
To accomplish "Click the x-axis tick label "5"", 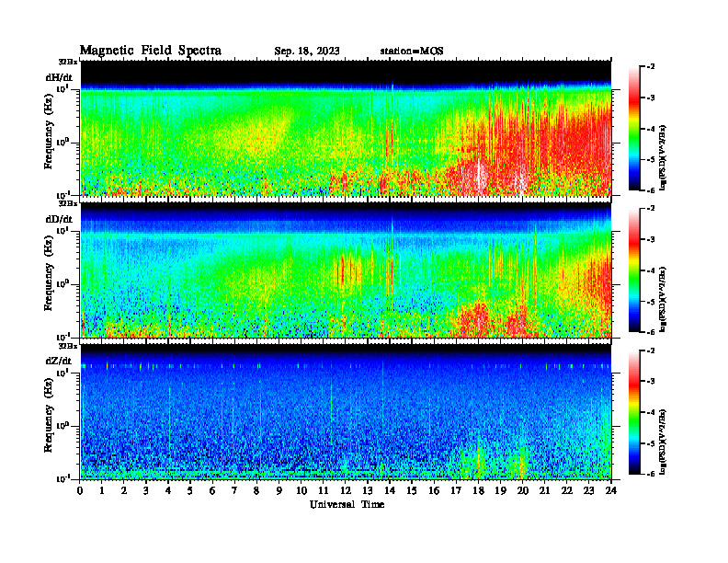I will coord(191,490).
